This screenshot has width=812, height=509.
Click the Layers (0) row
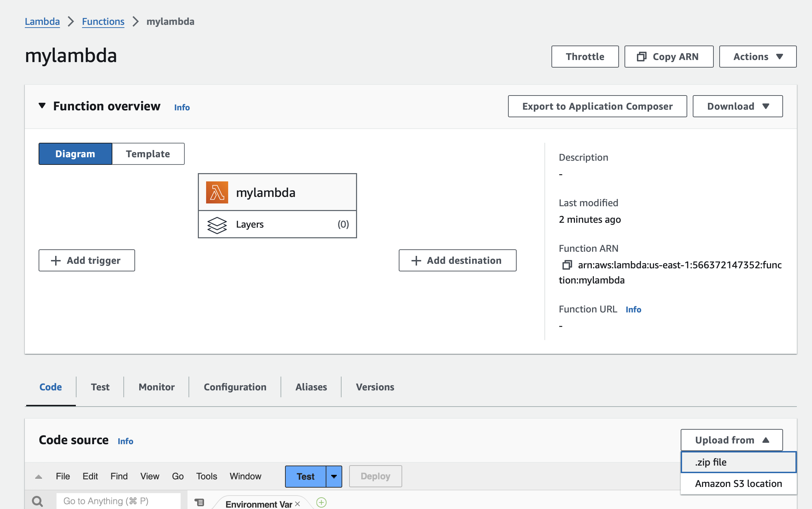click(277, 224)
